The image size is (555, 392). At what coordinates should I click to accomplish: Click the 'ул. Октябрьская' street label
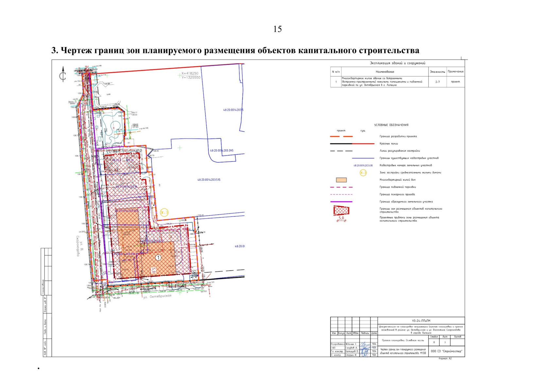point(158,297)
